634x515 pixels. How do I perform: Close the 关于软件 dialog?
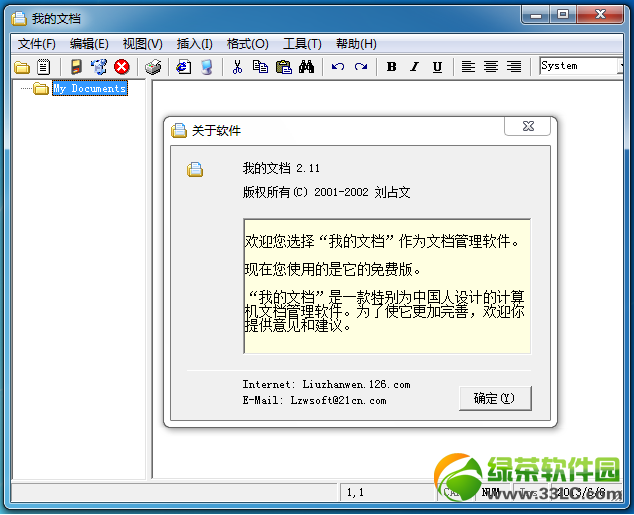point(528,126)
